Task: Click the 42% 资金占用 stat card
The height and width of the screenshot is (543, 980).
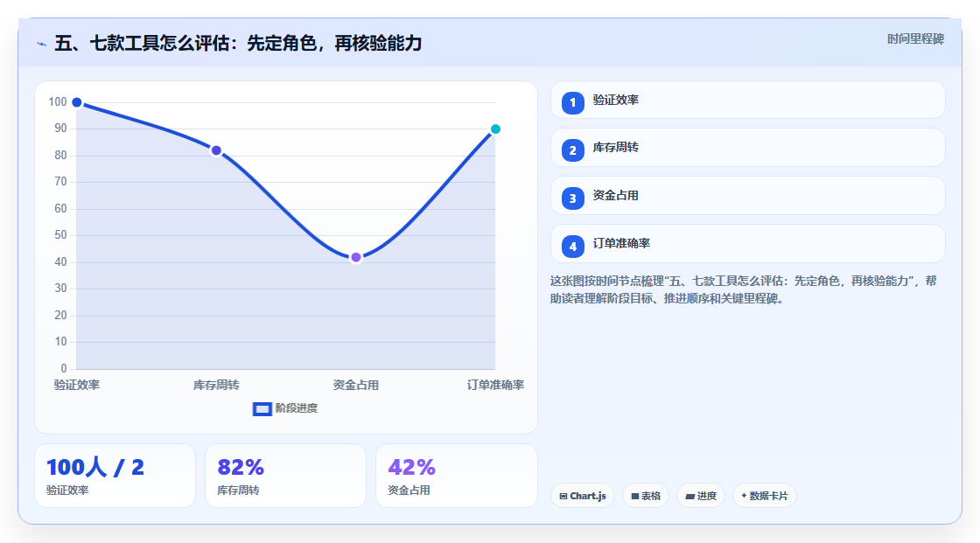Action: 456,476
